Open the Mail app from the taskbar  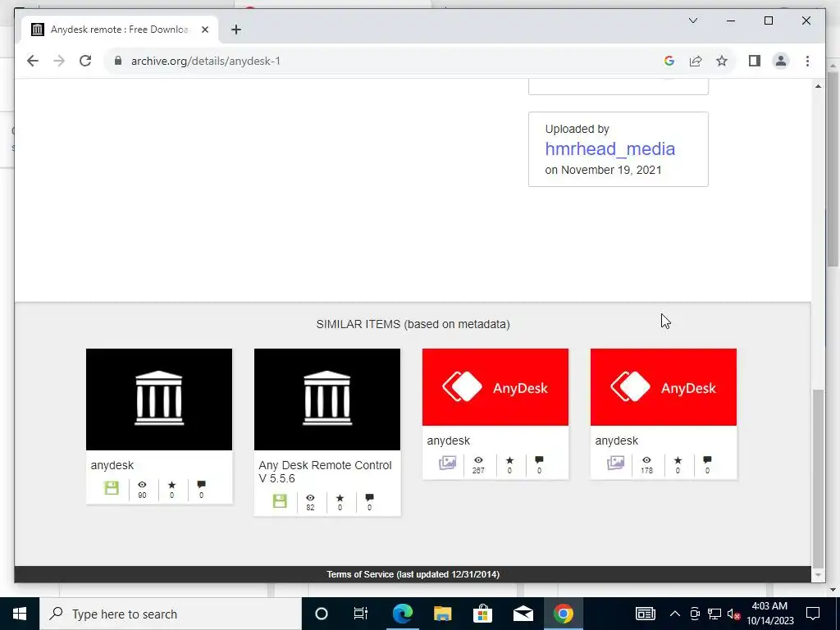point(523,614)
